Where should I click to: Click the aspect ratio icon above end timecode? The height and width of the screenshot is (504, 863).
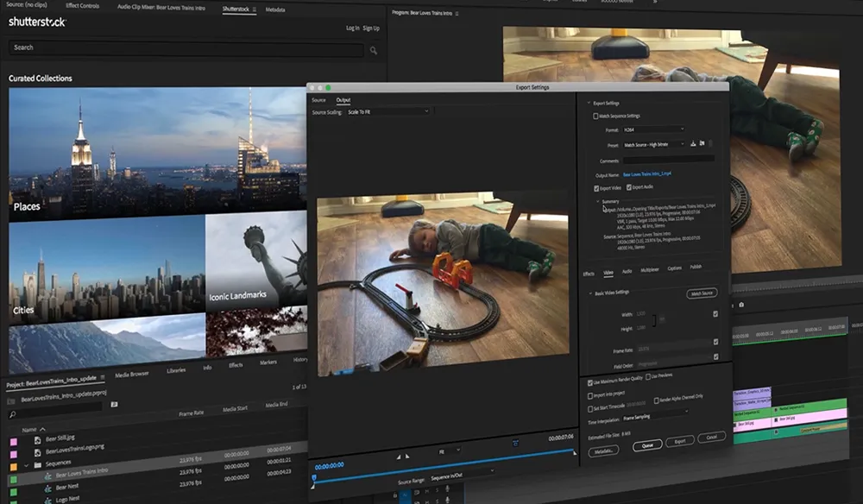pyautogui.click(x=515, y=443)
